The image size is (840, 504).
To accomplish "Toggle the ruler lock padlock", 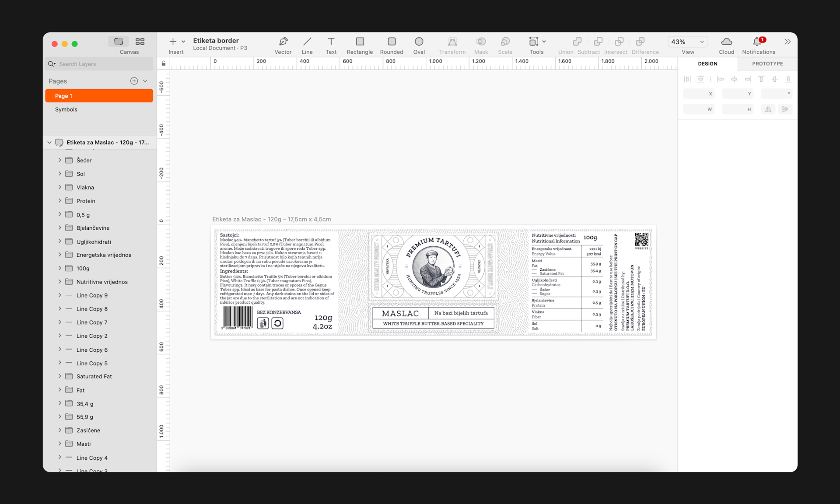I will click(163, 63).
